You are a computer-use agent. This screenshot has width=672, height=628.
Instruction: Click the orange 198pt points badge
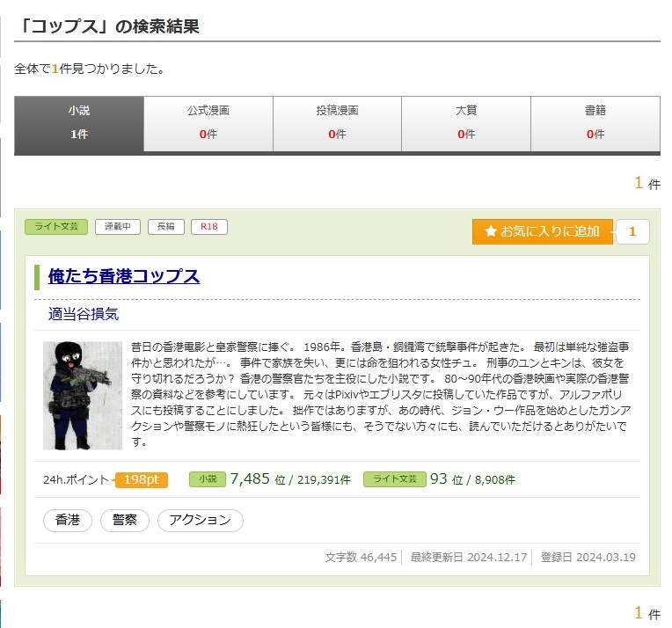(x=141, y=479)
